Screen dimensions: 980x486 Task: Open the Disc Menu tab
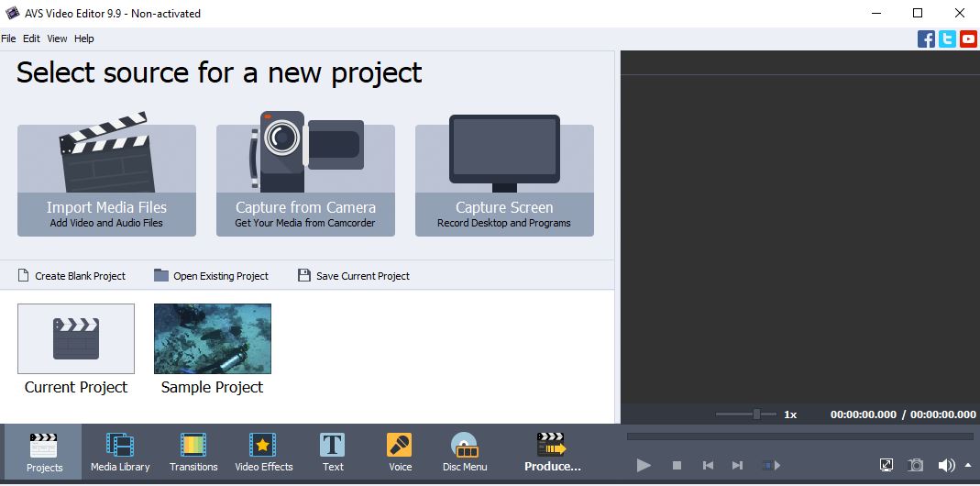coord(465,452)
